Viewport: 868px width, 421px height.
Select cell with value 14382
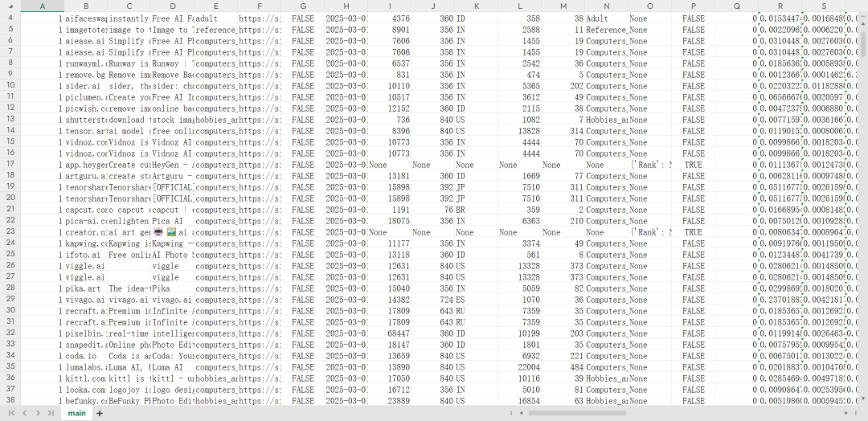390,300
